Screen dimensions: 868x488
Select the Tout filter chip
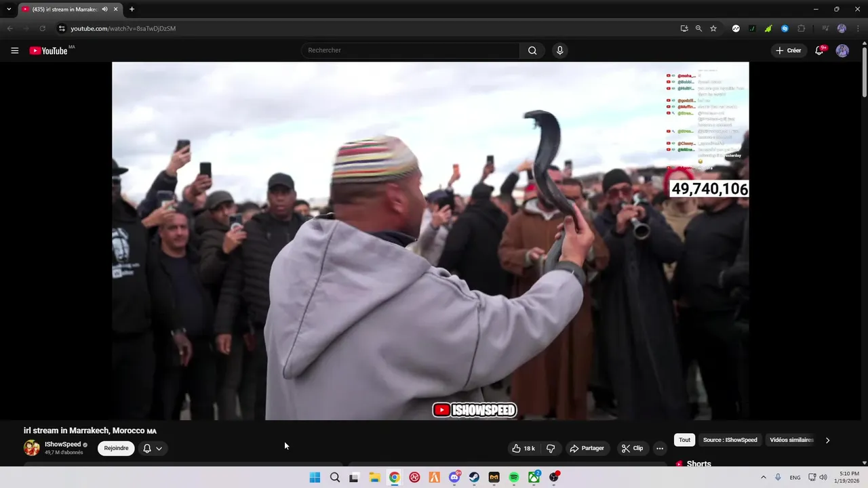(x=685, y=440)
